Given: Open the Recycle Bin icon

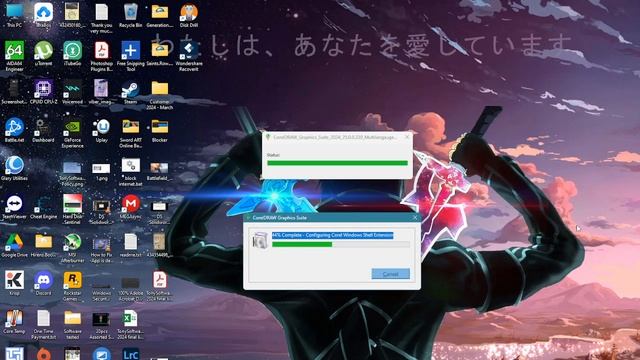Looking at the screenshot, I should point(130,16).
